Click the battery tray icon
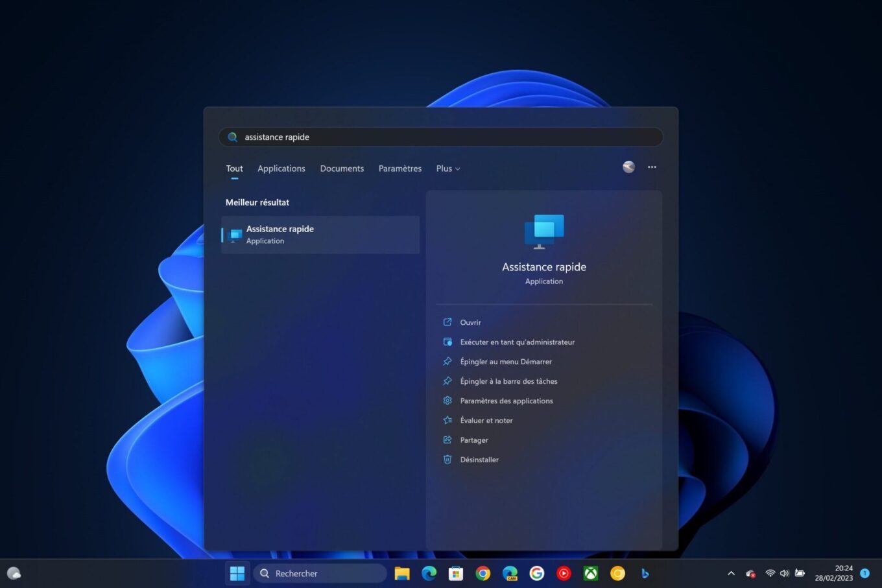The width and height of the screenshot is (882, 588). pos(800,574)
